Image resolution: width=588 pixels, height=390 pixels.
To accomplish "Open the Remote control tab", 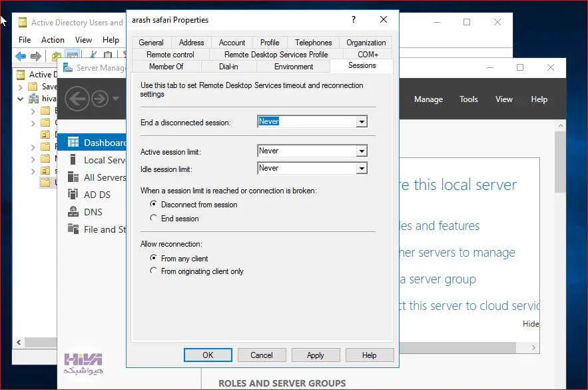I will pyautogui.click(x=170, y=55).
